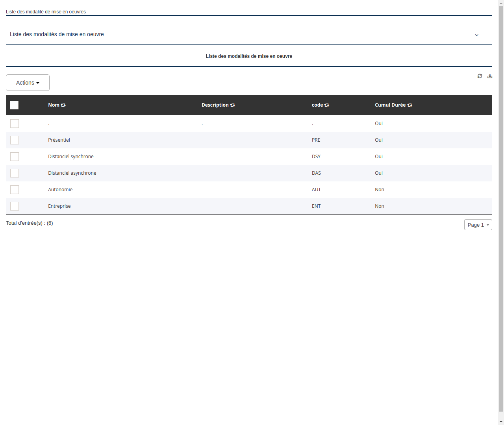Open the Actions dropdown menu
Image resolution: width=504 pixels, height=425 pixels.
click(x=28, y=83)
